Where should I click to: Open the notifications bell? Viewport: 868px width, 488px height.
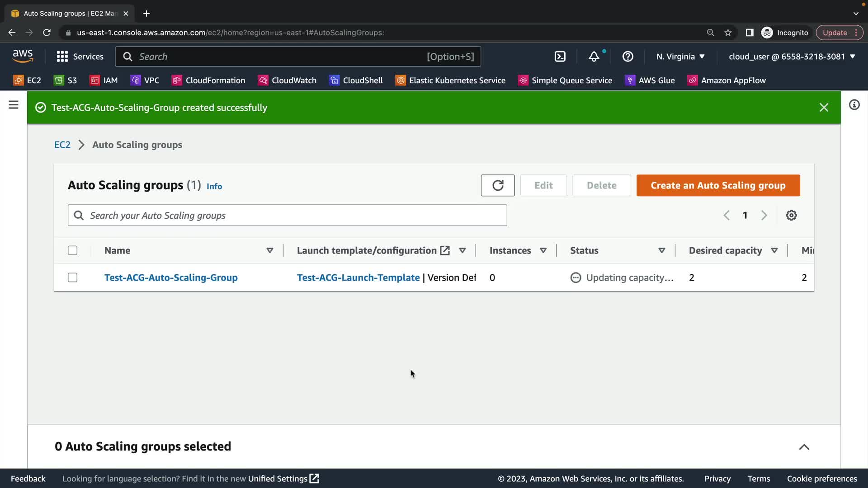tap(594, 56)
